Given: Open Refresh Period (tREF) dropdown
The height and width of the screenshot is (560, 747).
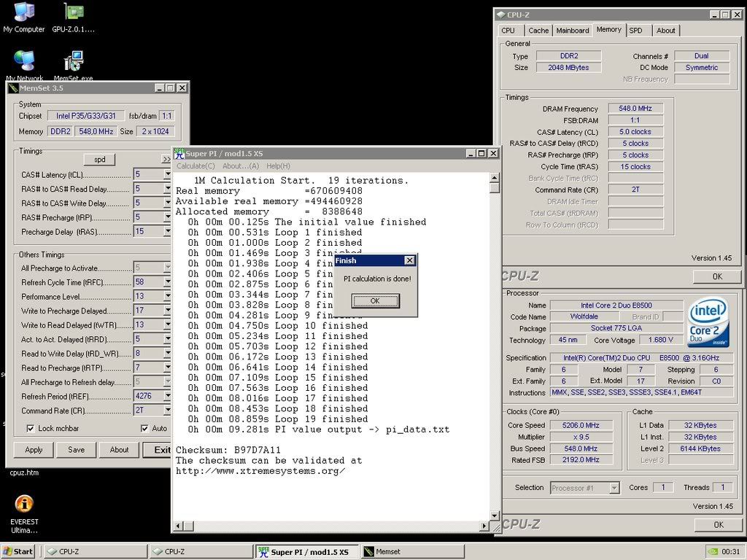Looking at the screenshot, I should point(167,396).
